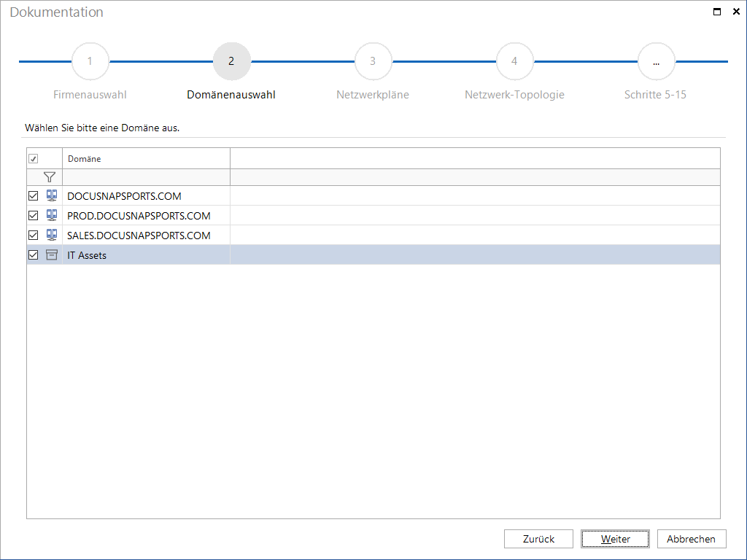Close the Dokumentation dialog
The height and width of the screenshot is (560, 747).
[736, 12]
